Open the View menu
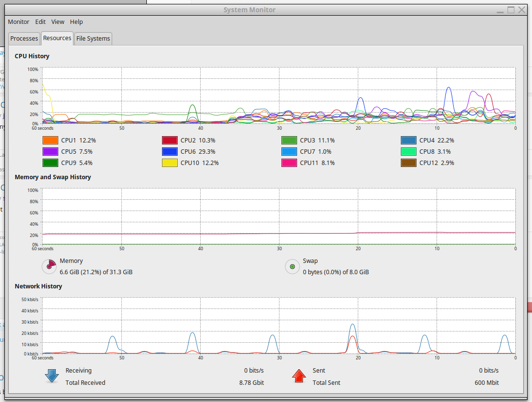The image size is (532, 402). [58, 22]
